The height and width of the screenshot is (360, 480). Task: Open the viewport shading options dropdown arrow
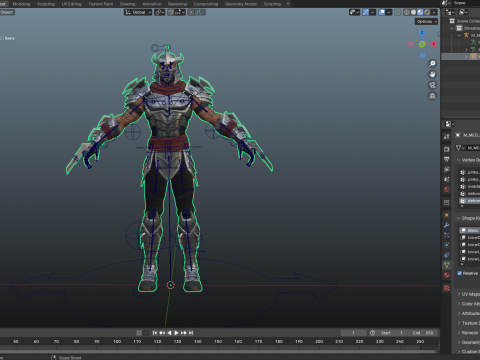(x=434, y=12)
